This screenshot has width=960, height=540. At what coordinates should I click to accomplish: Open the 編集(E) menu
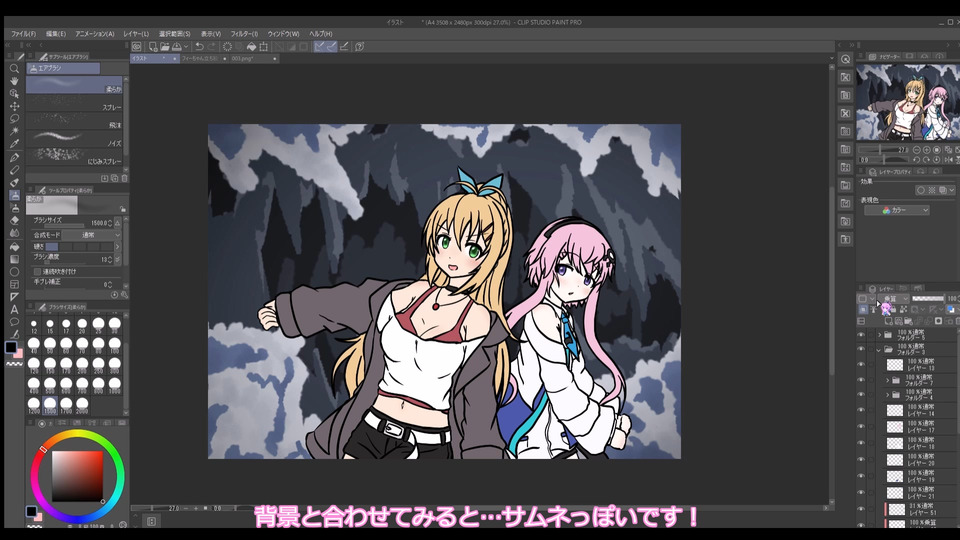56,34
